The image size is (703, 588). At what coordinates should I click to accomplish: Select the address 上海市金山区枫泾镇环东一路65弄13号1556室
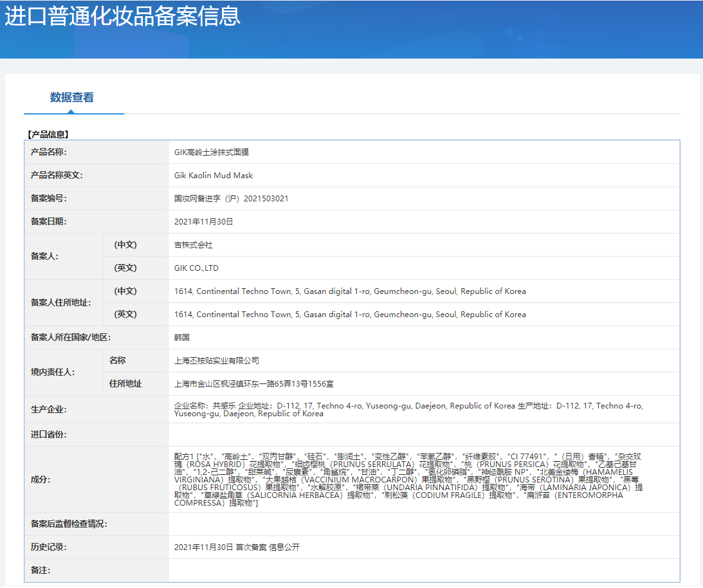(x=254, y=384)
